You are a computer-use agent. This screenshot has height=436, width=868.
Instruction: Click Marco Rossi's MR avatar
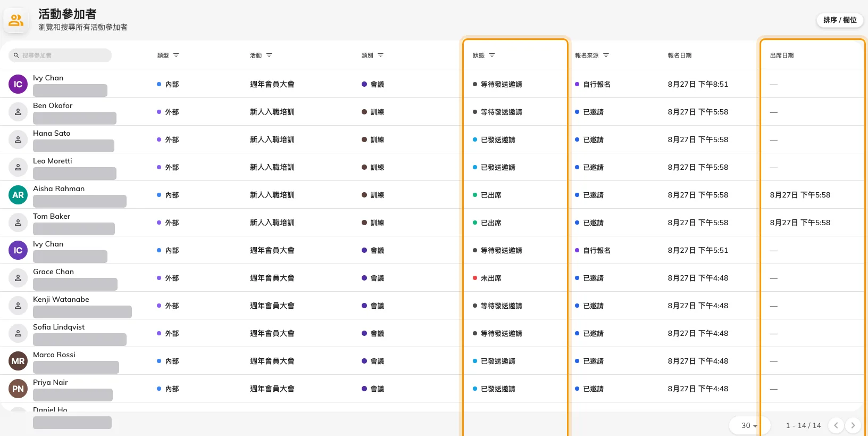[x=18, y=361]
